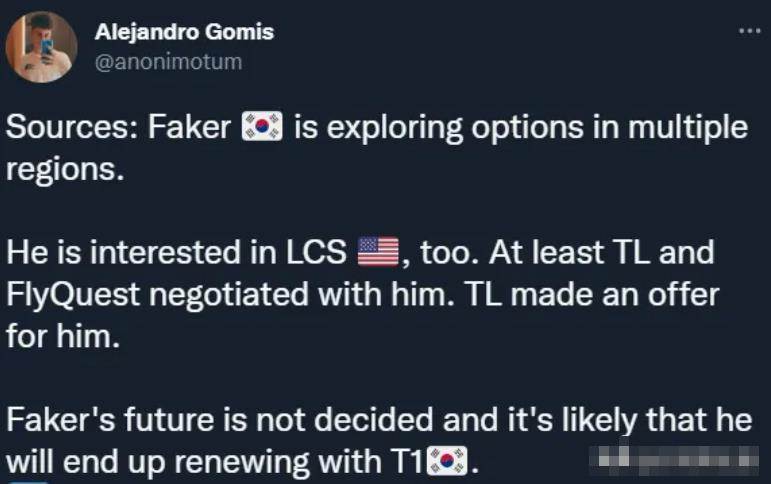The height and width of the screenshot is (484, 771).
Task: Click the South Korea flag after T1
Action: [446, 461]
